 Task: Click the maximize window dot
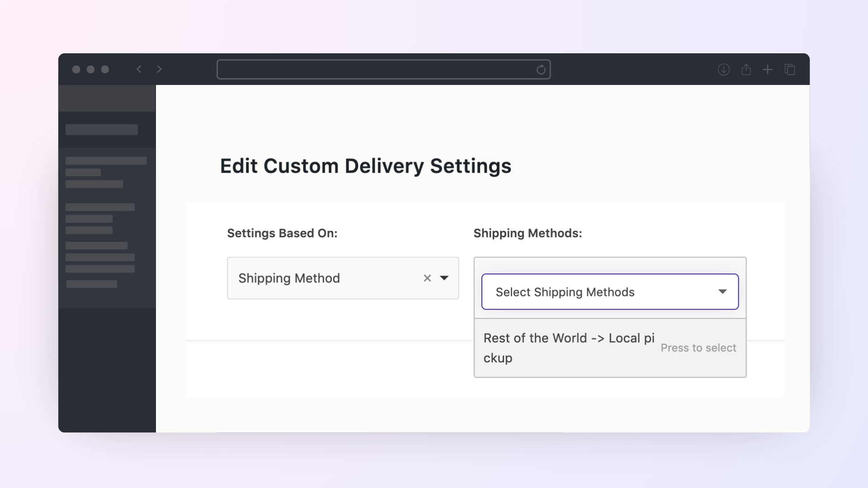coord(105,69)
